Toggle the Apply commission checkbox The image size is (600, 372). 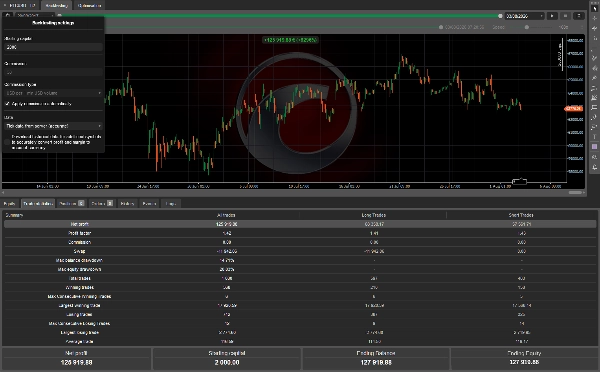(x=7, y=104)
